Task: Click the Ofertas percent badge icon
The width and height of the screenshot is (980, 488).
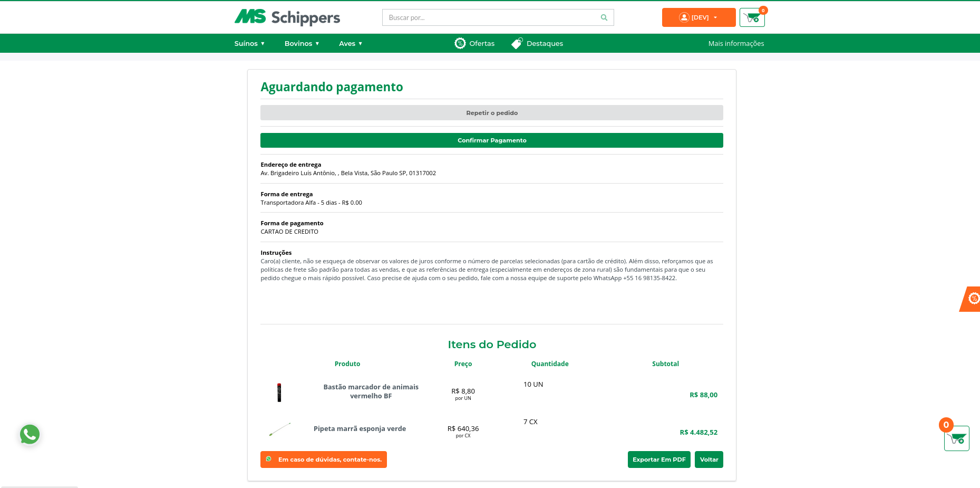Action: click(460, 43)
